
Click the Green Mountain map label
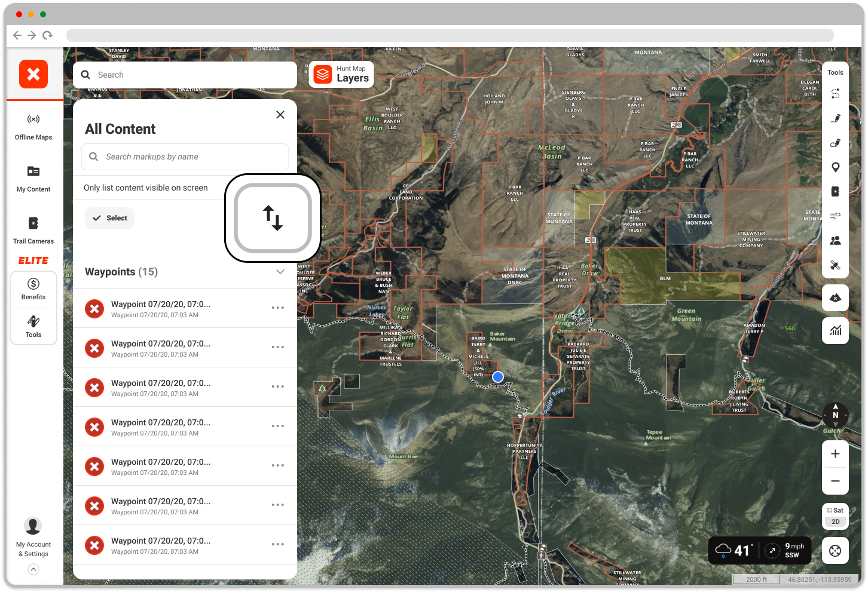[686, 315]
